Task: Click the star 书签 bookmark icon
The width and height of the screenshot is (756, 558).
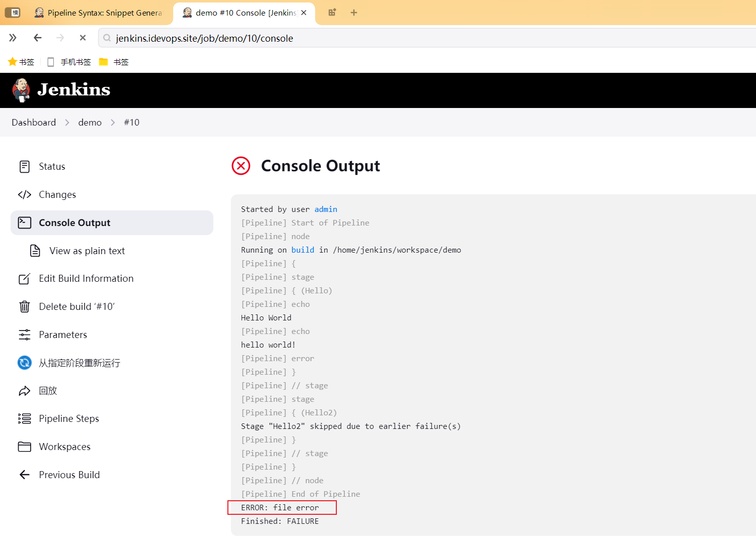Action: pyautogui.click(x=13, y=62)
